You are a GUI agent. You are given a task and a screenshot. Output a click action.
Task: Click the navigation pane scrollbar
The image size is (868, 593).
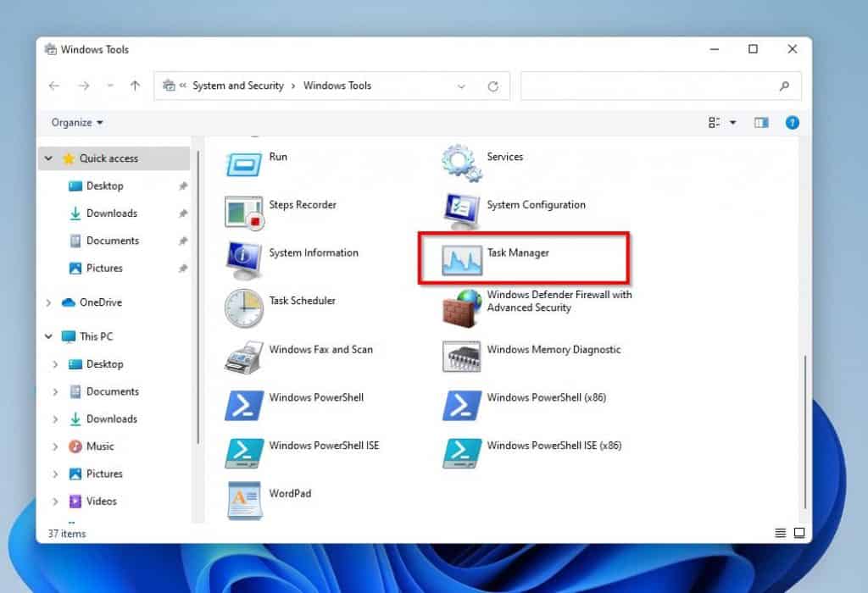[198, 297]
